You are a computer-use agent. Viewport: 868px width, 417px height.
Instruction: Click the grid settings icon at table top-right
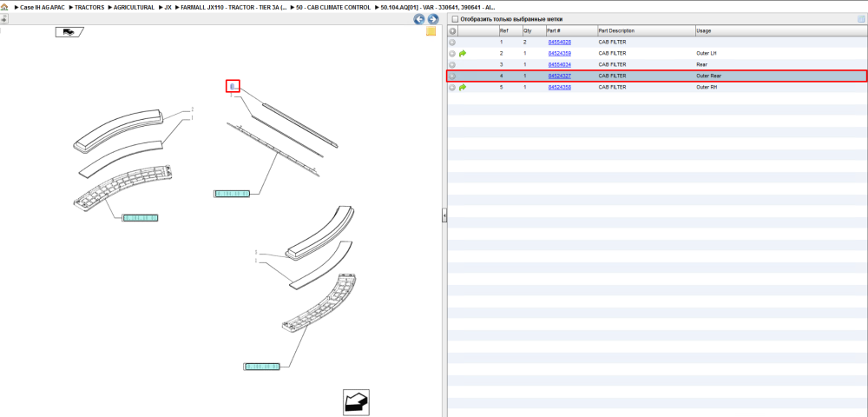pos(861,19)
